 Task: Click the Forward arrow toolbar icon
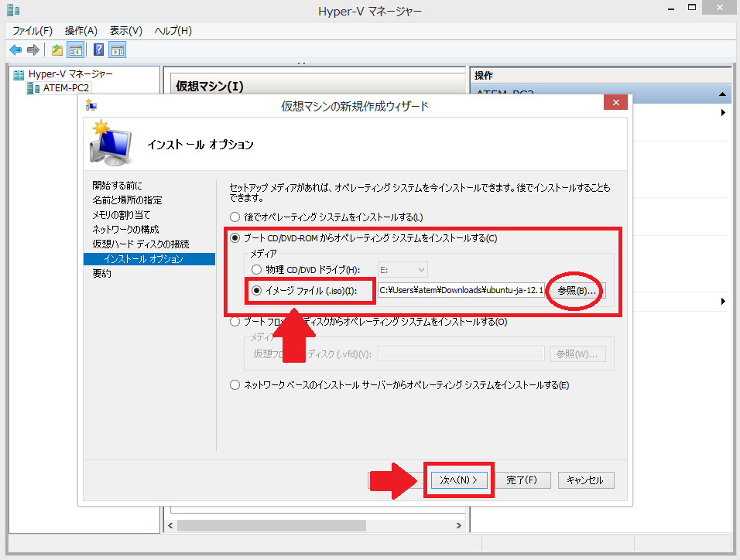click(33, 50)
